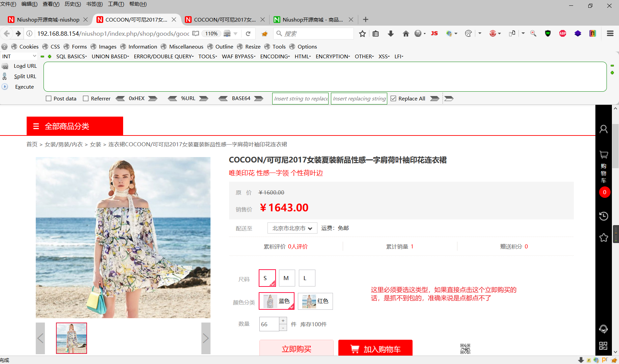Go to the browser home icon
The width and height of the screenshot is (619, 364).
pyautogui.click(x=406, y=33)
